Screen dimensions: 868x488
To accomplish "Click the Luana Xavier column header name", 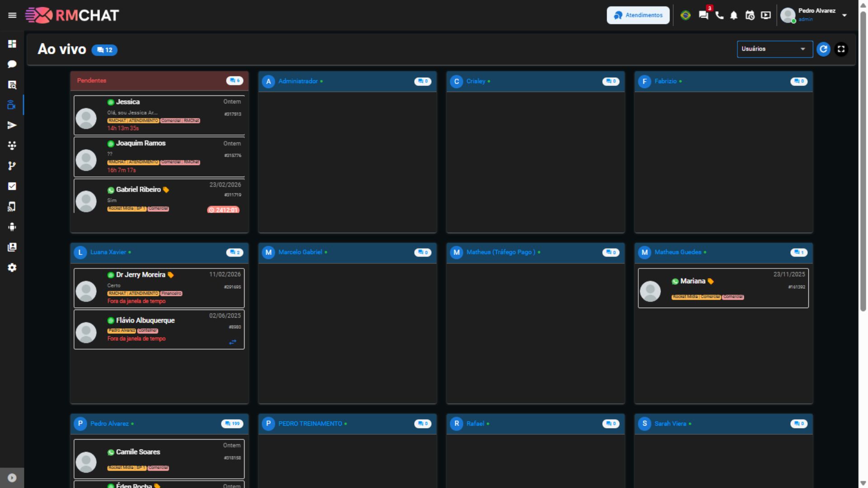I will coord(108,252).
